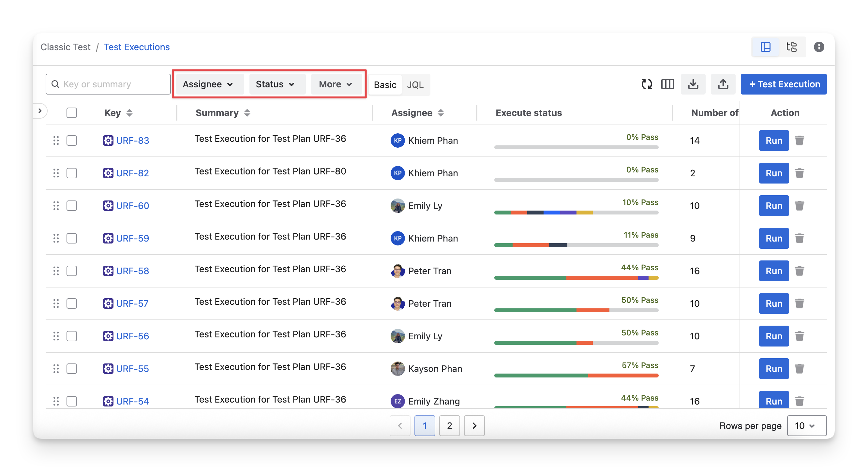The height and width of the screenshot is (472, 868).
Task: Click the URF-58 execute status progress bar
Action: tap(576, 278)
